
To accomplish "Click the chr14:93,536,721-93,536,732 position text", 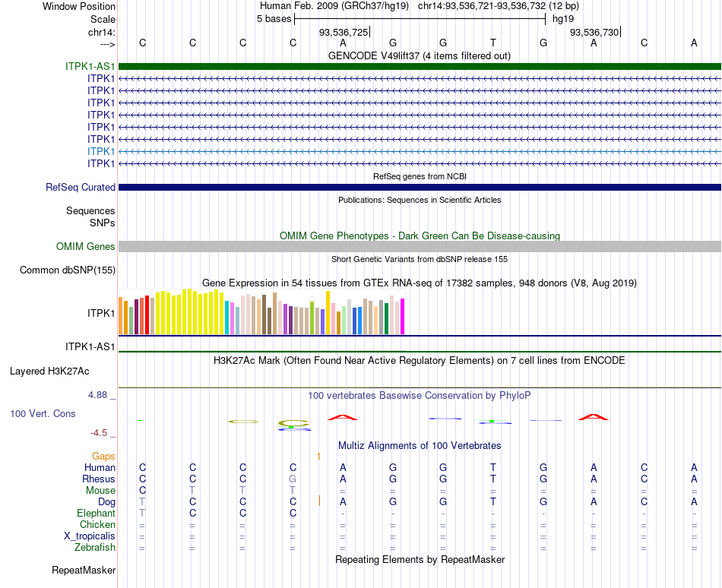I will point(499,6).
